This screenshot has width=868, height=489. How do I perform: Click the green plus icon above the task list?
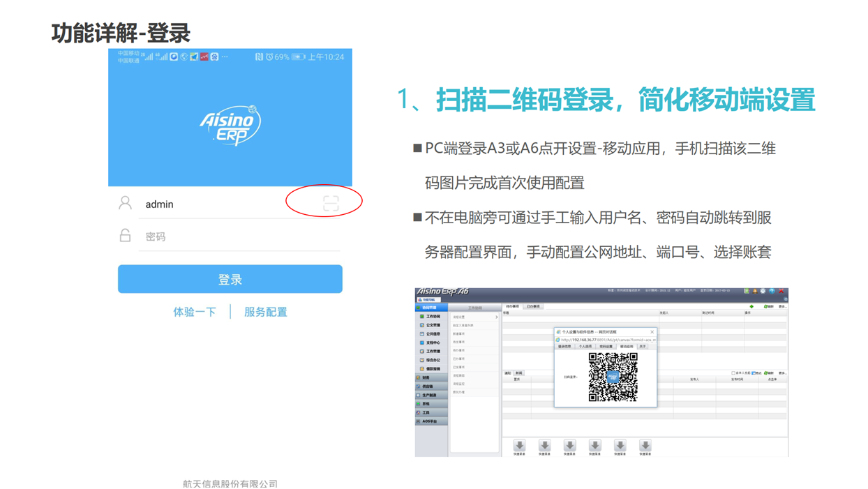751,306
